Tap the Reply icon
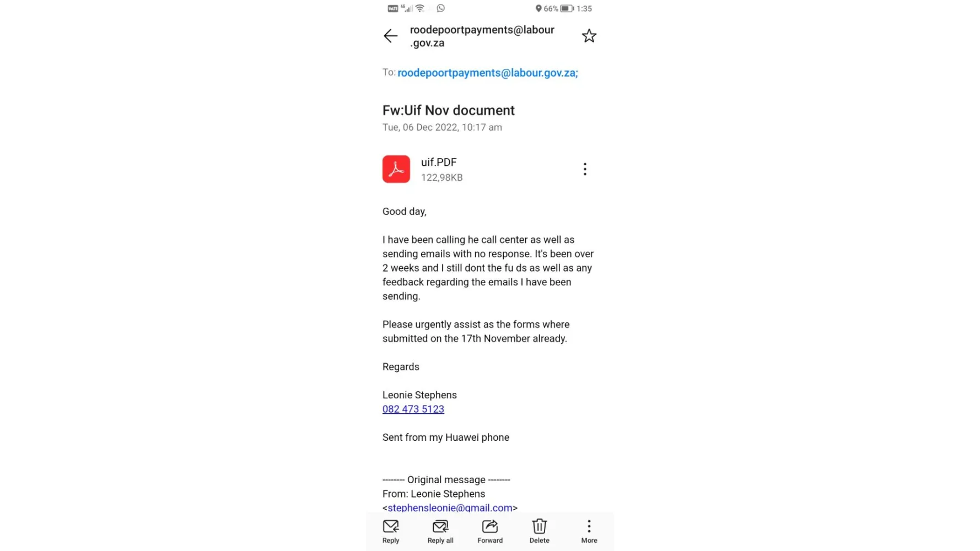The width and height of the screenshot is (980, 551). click(x=391, y=532)
